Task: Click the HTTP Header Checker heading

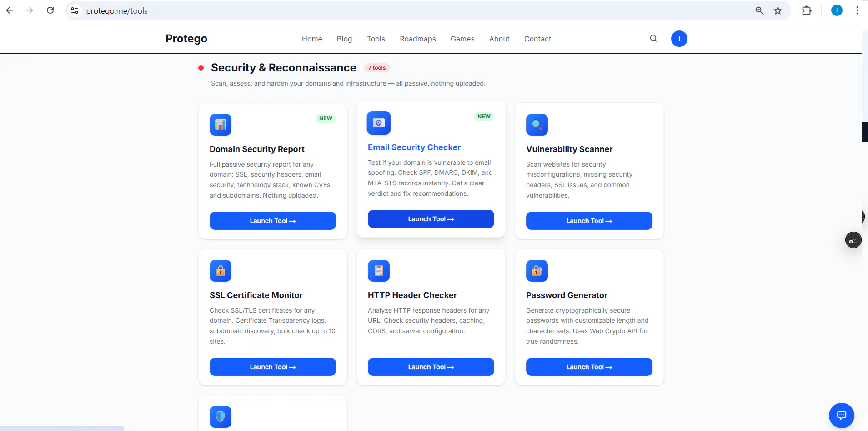Action: click(412, 295)
